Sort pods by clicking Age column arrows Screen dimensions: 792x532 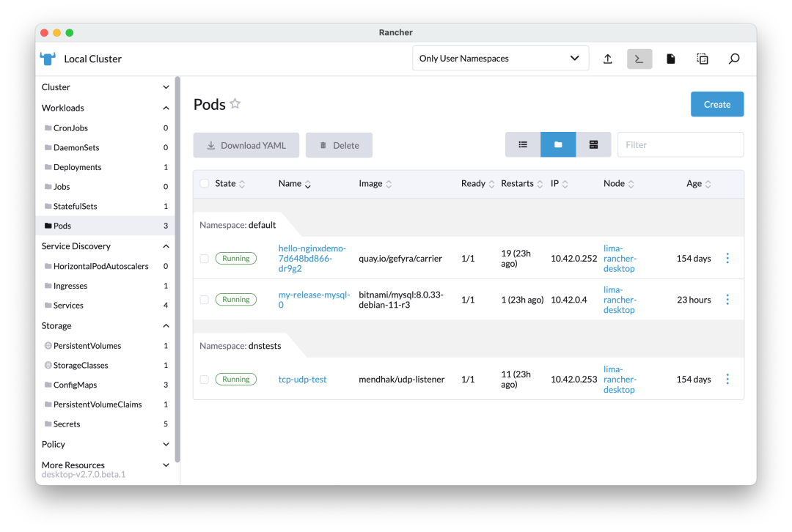click(708, 183)
